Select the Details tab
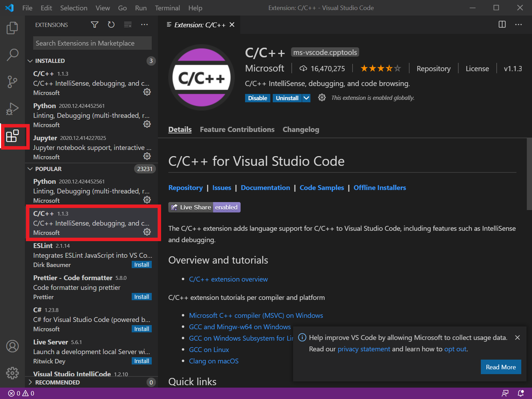The image size is (532, 399). [180, 129]
